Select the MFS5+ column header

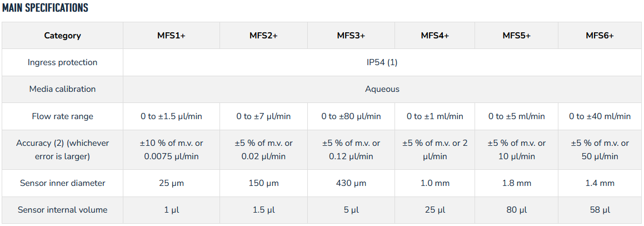pyautogui.click(x=517, y=36)
